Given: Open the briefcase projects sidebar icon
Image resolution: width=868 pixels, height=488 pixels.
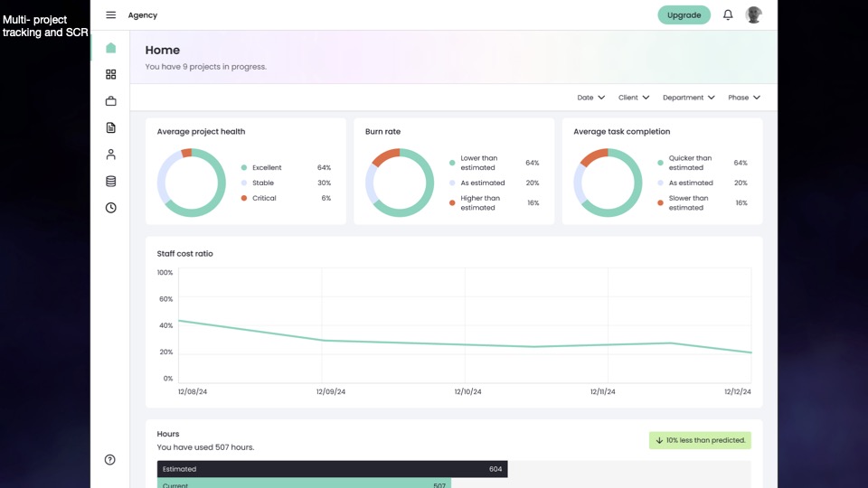Looking at the screenshot, I should coord(110,101).
